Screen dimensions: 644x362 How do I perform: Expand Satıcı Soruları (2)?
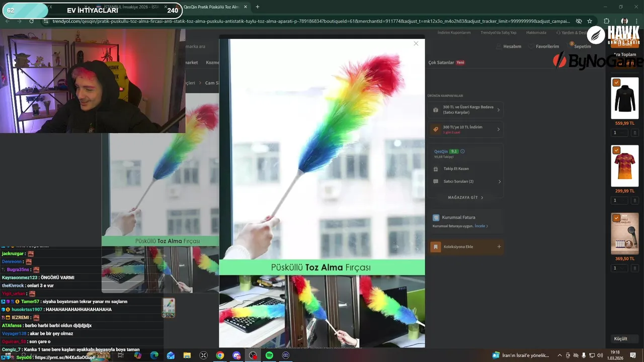(x=466, y=182)
